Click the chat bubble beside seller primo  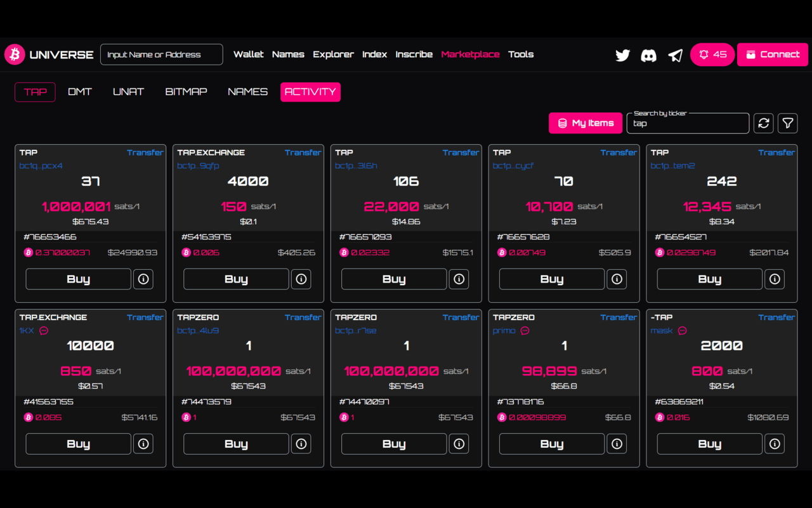(x=524, y=330)
